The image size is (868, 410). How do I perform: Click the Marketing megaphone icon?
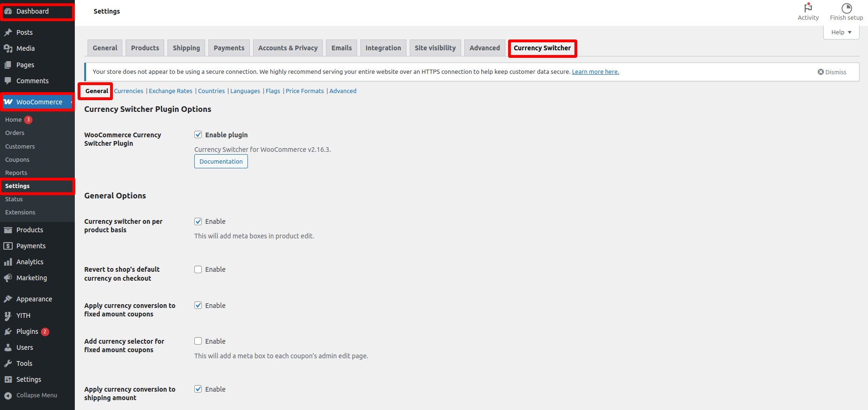(x=8, y=278)
